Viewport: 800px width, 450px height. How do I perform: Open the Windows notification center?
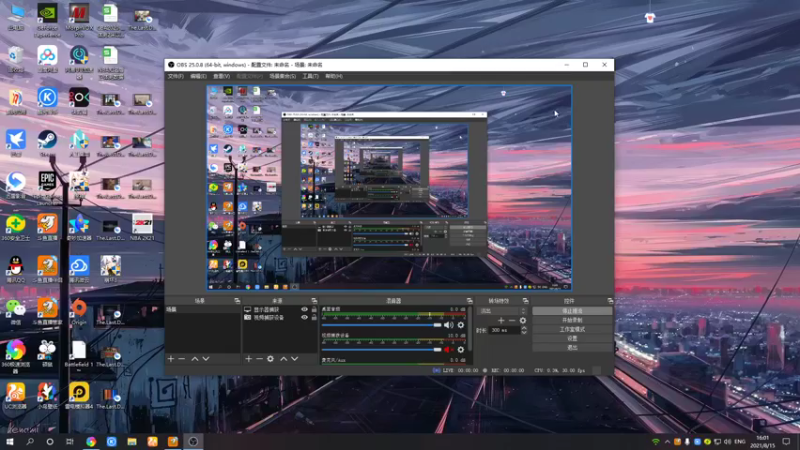click(x=786, y=441)
